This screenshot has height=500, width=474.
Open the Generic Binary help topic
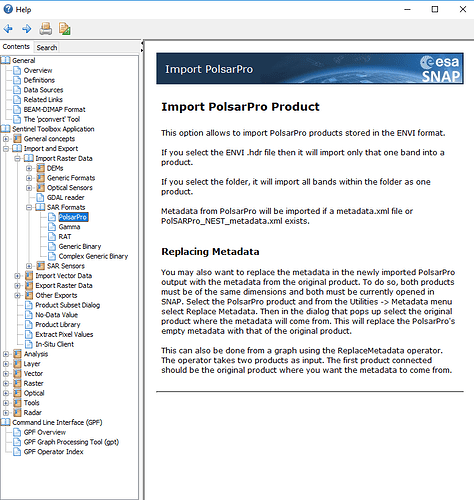(x=80, y=247)
